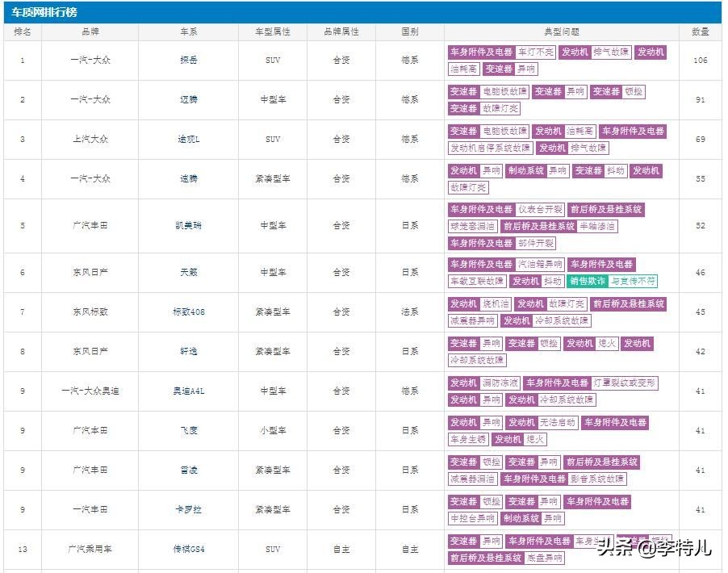This screenshot has width=728, height=573.
Task: Select the 球笼套漏油 problem tag
Action: 472,226
